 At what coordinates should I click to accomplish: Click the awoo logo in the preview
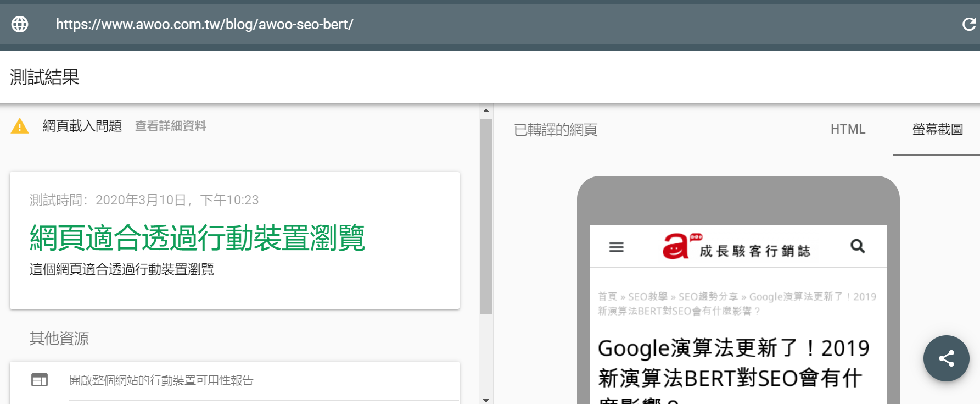(736, 246)
